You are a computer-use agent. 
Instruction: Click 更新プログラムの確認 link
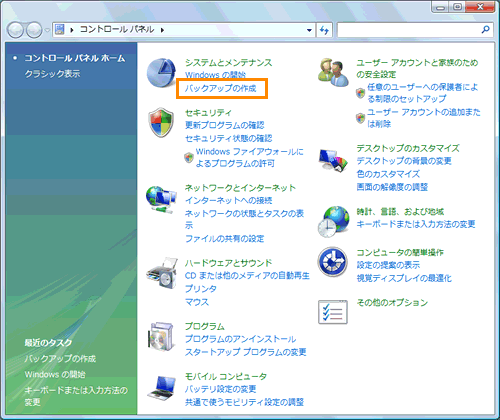click(x=225, y=125)
